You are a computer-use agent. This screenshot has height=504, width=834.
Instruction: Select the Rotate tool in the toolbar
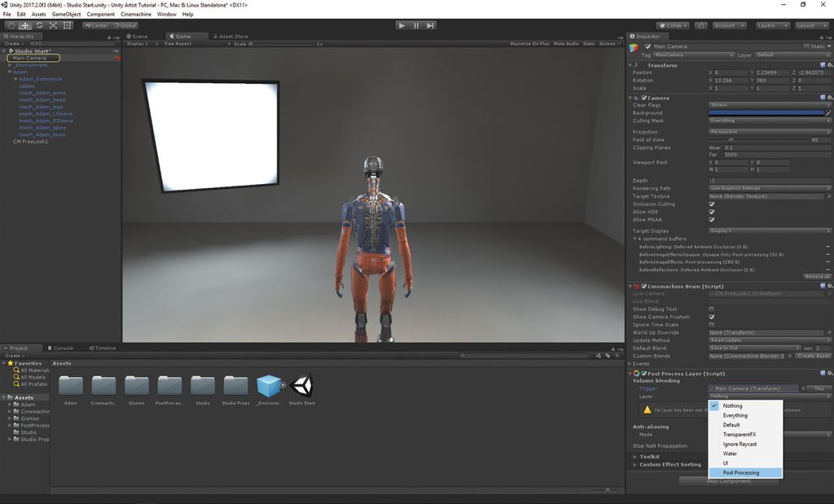pyautogui.click(x=40, y=25)
